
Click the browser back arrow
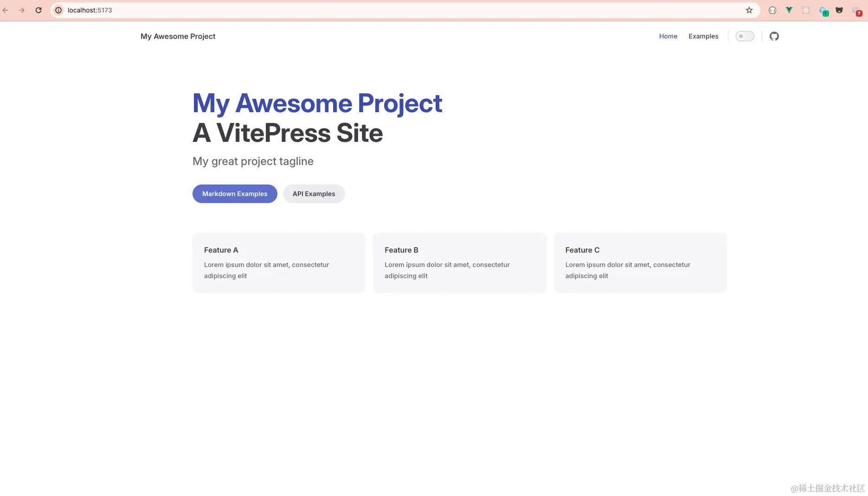(x=6, y=10)
